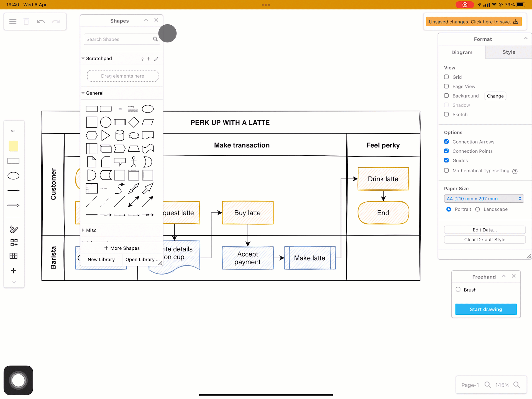Open the add shapes picker icon
This screenshot has width=532, height=399.
[14, 242]
